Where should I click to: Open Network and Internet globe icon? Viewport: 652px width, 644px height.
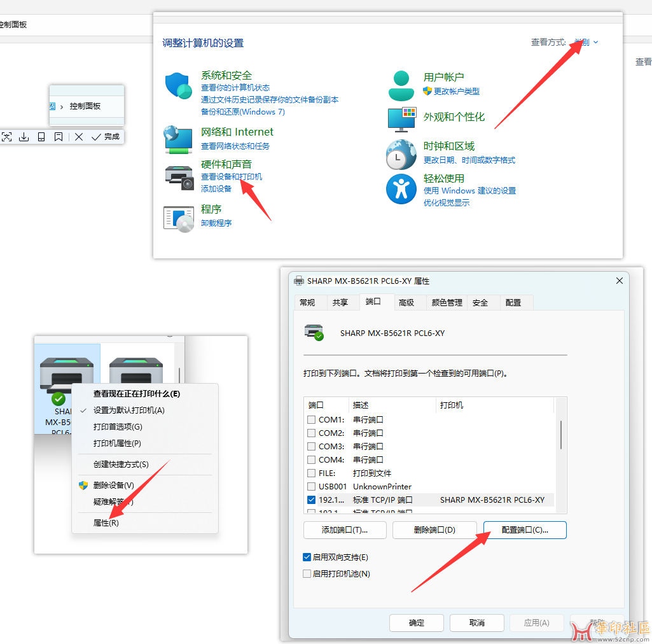click(x=178, y=140)
